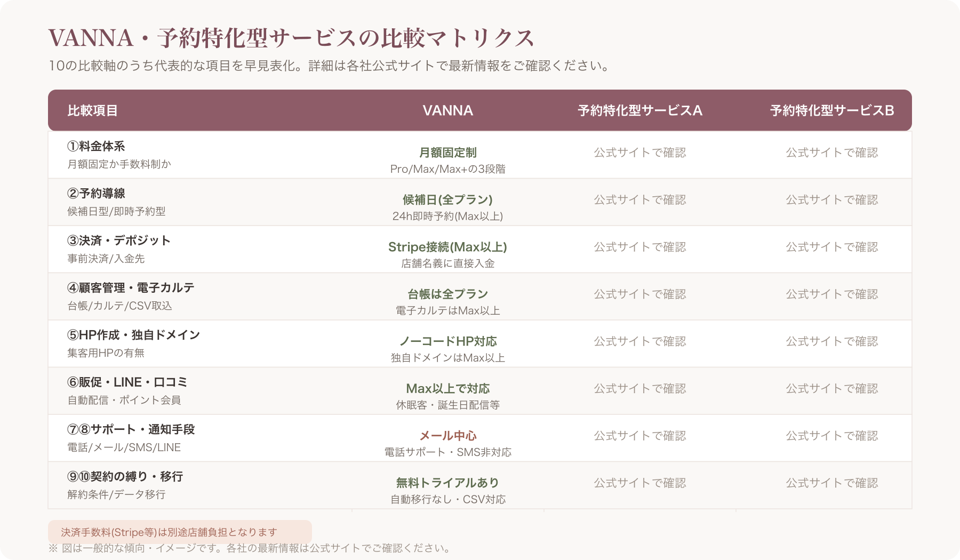Click '電話/メール/SMS/LINE' description
The height and width of the screenshot is (560, 960).
(x=124, y=447)
